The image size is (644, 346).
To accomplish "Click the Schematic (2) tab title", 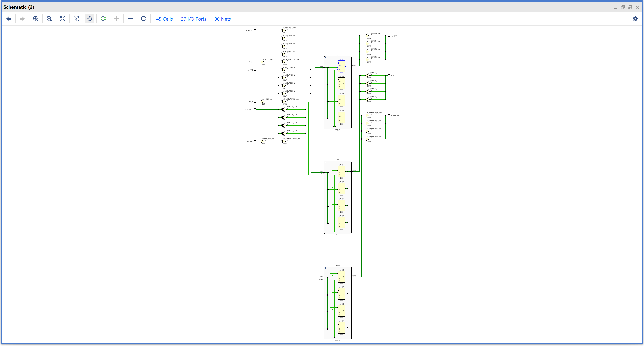I will coord(19,7).
